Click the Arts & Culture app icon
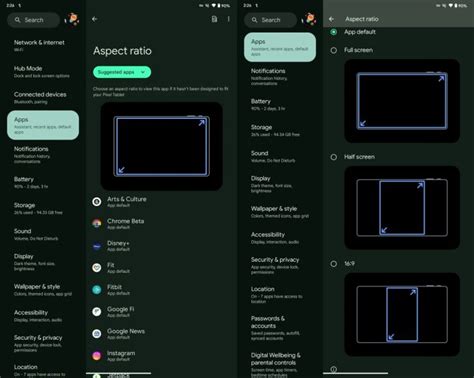Screen dimensions: 474x378 click(97, 202)
